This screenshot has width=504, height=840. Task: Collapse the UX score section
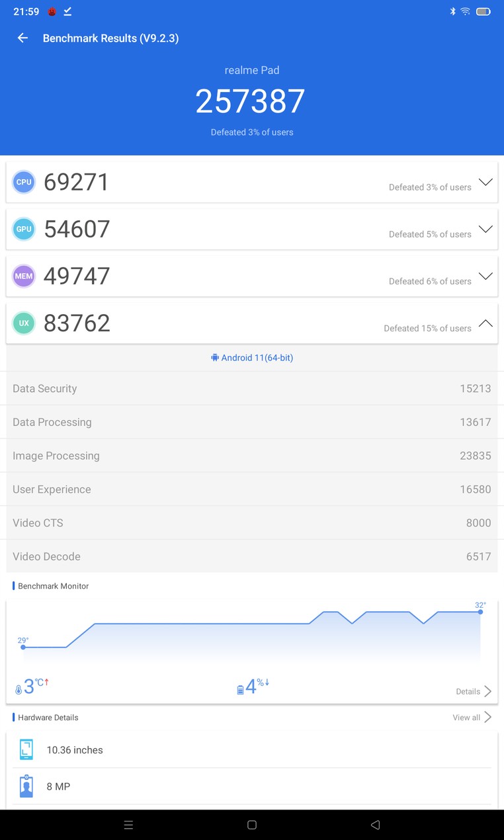485,323
